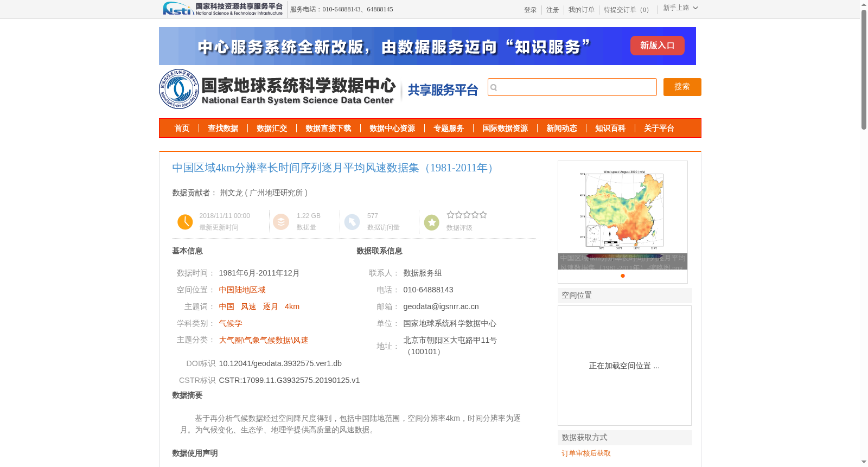Click the contributor name 荆文龙
The image size is (868, 467).
tap(231, 193)
